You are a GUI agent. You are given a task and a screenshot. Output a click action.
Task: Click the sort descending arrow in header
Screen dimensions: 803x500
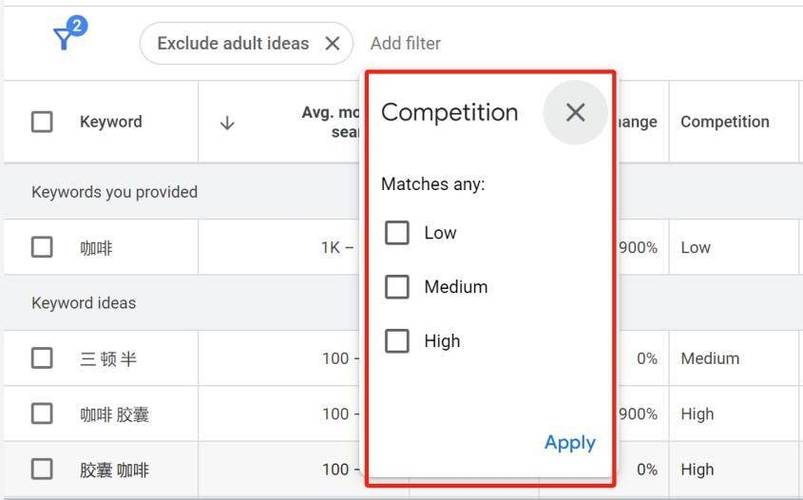[x=227, y=123]
